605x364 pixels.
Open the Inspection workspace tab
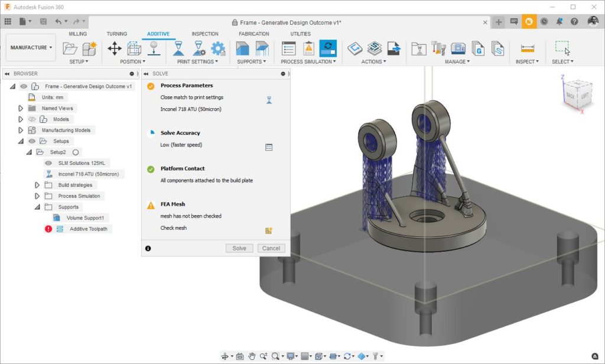point(205,34)
